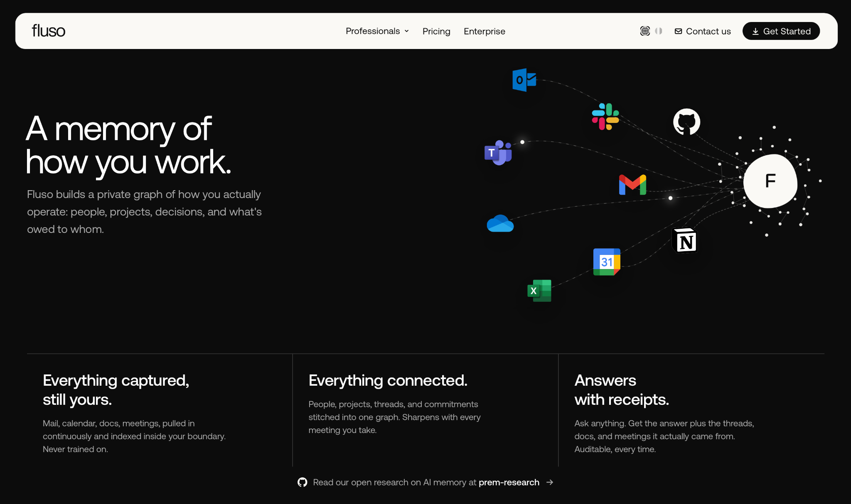
Task: Click the Excel icon
Action: point(539,291)
